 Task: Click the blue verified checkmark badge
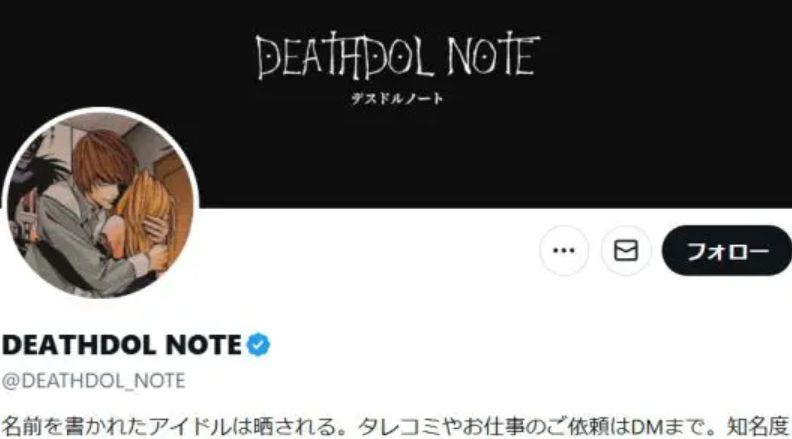259,345
